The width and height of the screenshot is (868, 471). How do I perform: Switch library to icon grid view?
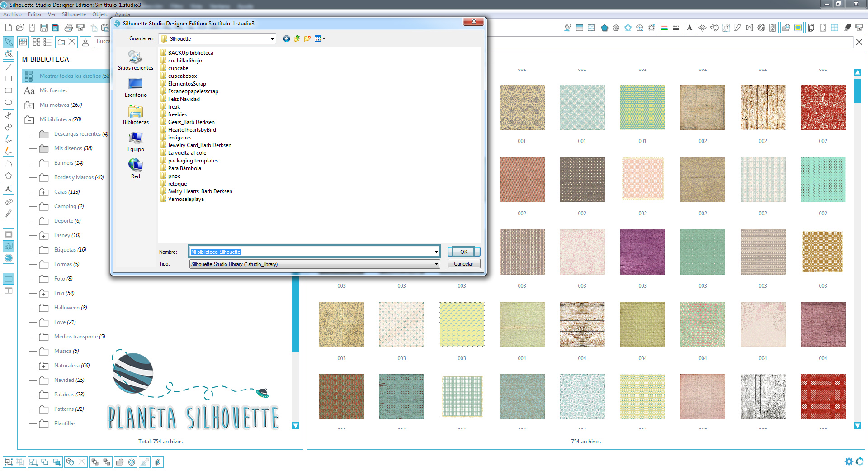click(37, 42)
